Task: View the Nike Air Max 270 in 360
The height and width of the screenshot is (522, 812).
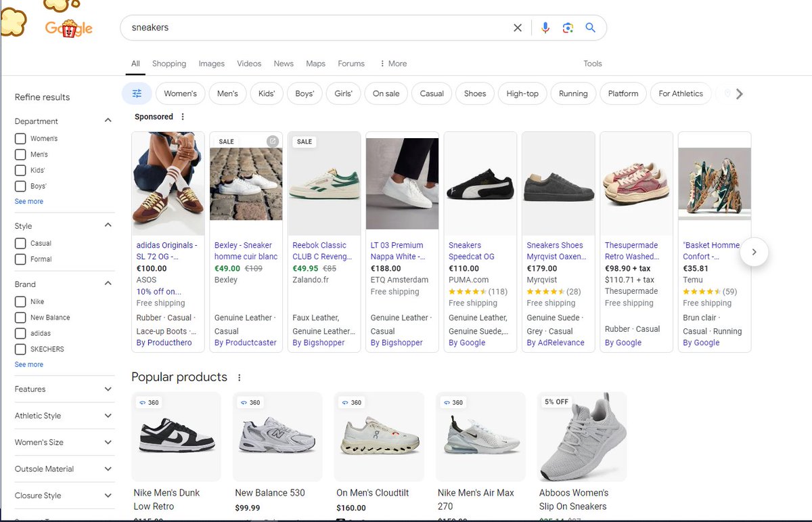Action: coord(453,403)
